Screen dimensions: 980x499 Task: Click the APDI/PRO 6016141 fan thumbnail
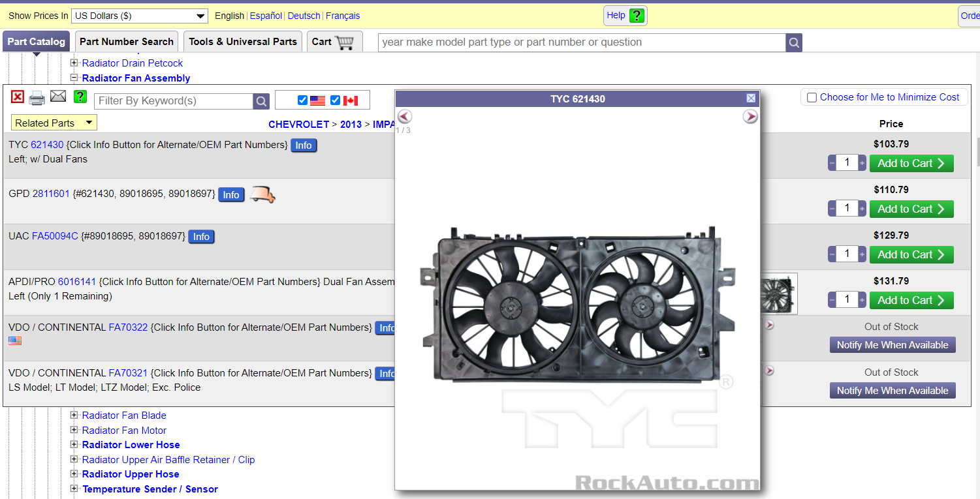pyautogui.click(x=779, y=294)
